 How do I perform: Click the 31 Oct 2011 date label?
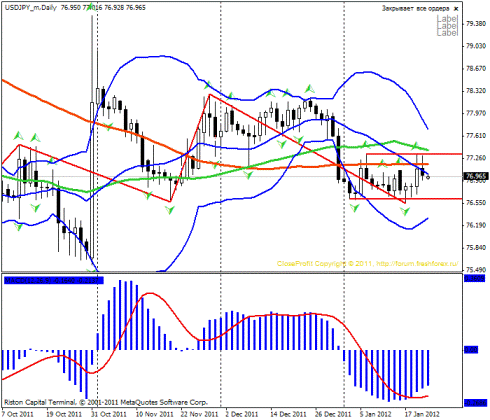coord(109,414)
